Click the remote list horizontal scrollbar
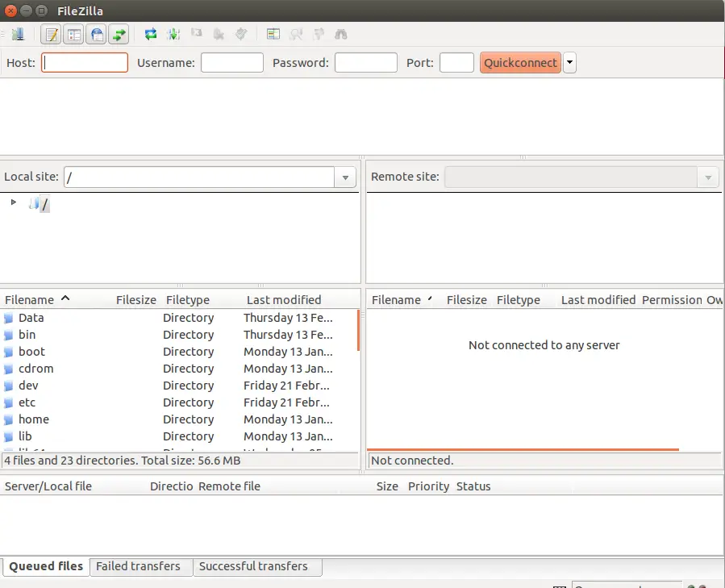 click(523, 449)
